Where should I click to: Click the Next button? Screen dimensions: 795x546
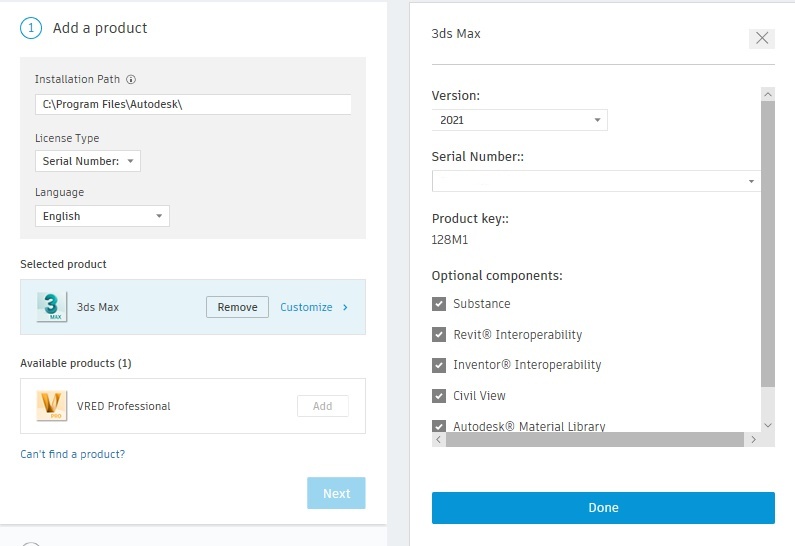336,493
